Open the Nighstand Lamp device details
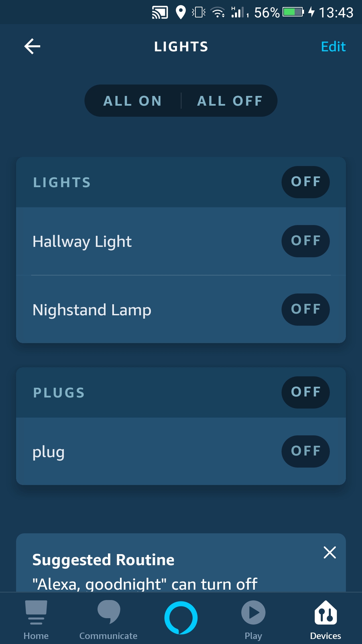Viewport: 362px width, 644px height. pyautogui.click(x=92, y=310)
